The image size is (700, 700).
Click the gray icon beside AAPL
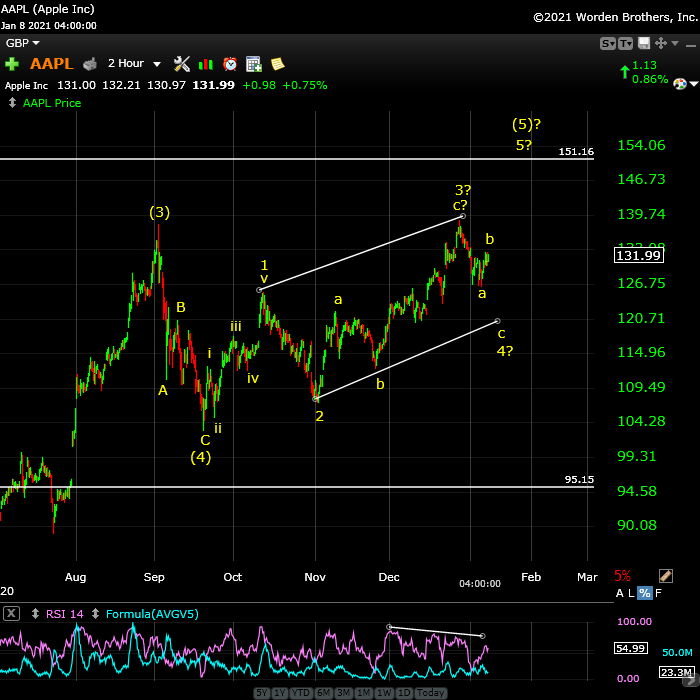point(90,64)
